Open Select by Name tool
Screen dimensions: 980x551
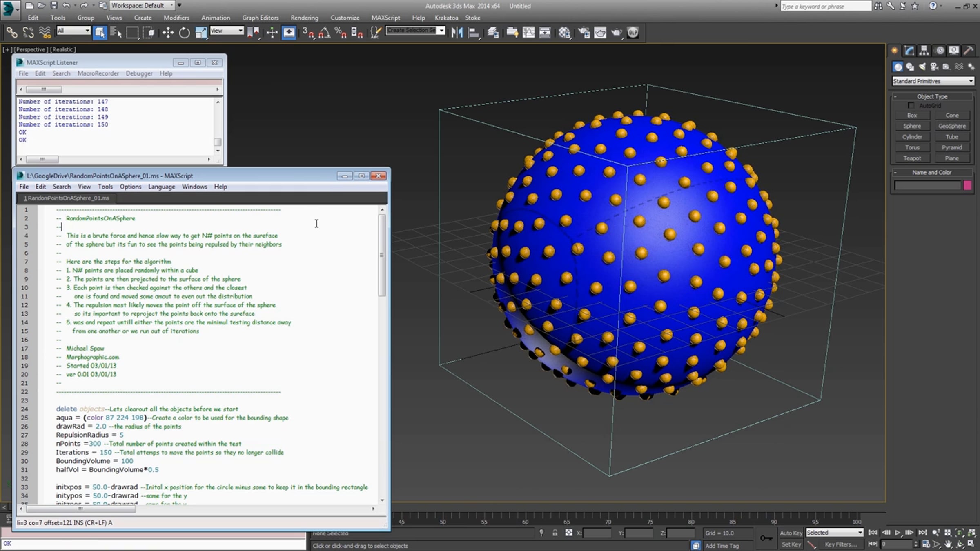pyautogui.click(x=116, y=32)
